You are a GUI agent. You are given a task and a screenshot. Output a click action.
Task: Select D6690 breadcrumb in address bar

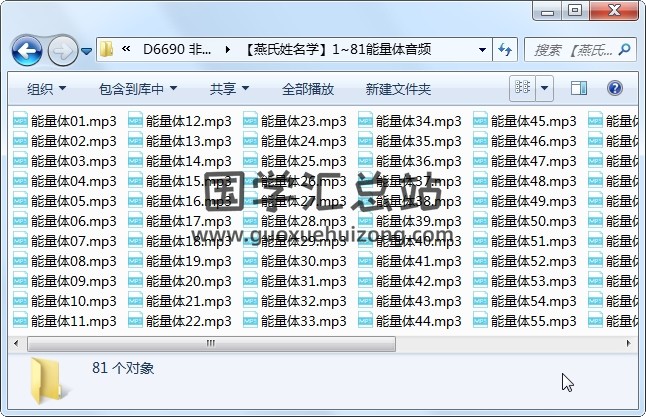[177, 49]
